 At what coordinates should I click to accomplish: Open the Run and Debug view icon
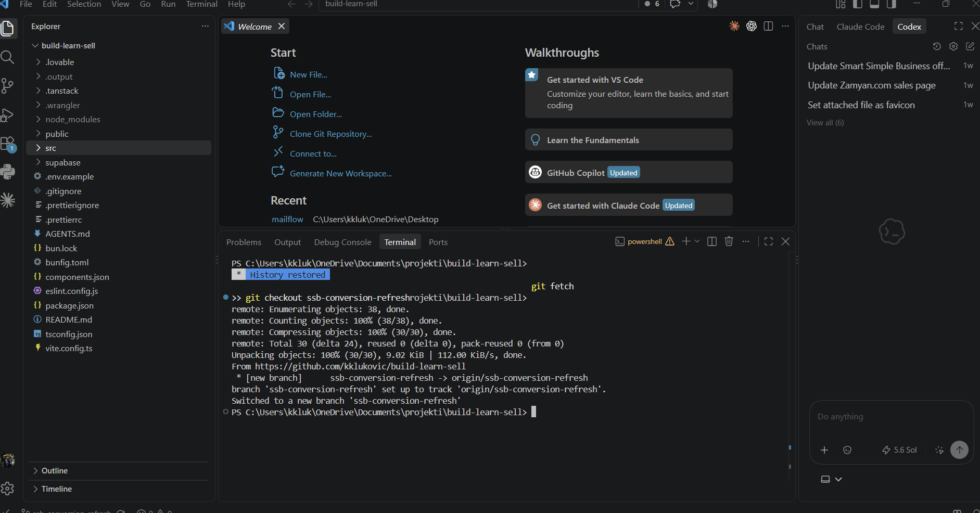pos(8,114)
